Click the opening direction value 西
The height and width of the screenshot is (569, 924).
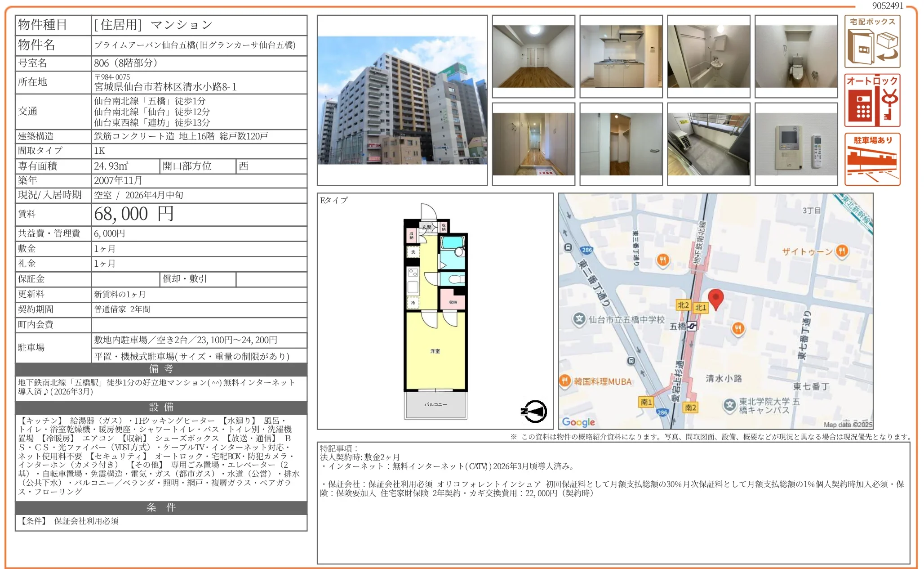(244, 166)
